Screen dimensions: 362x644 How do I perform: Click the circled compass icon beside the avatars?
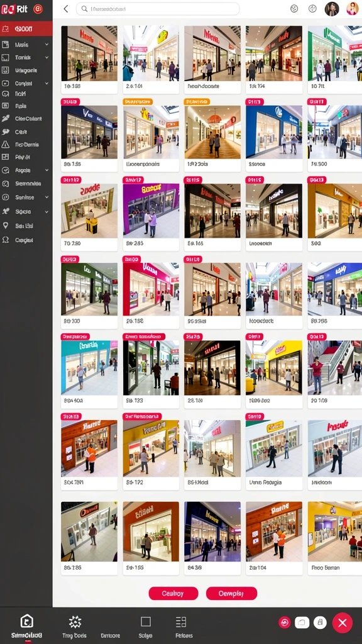(x=312, y=9)
